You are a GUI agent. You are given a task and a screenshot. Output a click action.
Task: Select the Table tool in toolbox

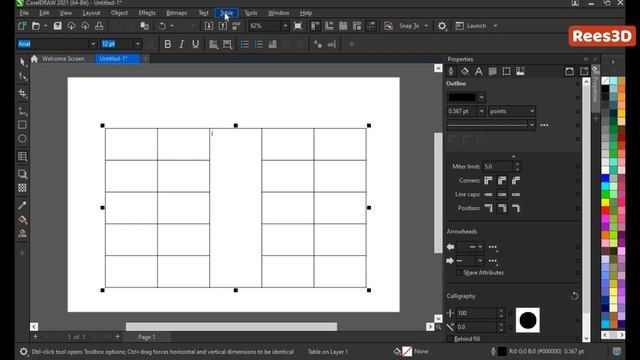pyautogui.click(x=22, y=156)
